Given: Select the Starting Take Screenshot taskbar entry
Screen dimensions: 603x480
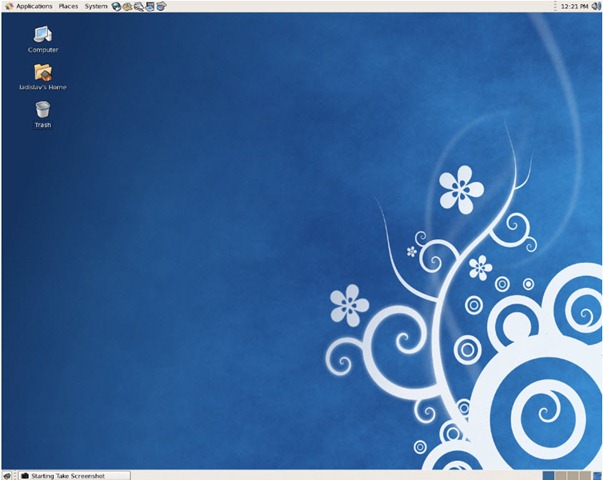Looking at the screenshot, I should pyautogui.click(x=74, y=476).
